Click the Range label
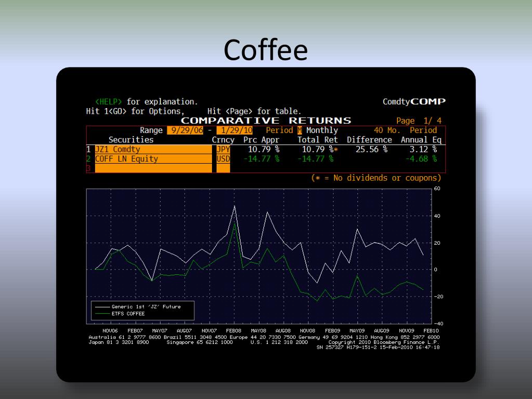 point(151,130)
